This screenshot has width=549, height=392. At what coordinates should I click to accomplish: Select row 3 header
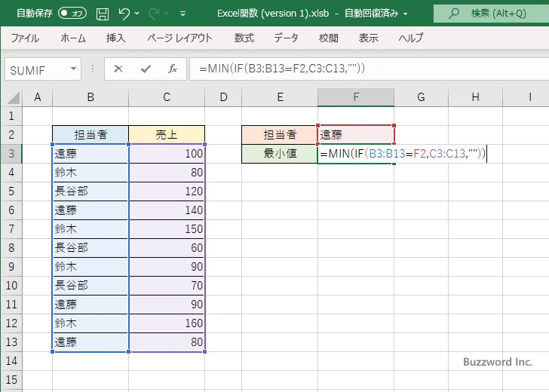pyautogui.click(x=11, y=154)
